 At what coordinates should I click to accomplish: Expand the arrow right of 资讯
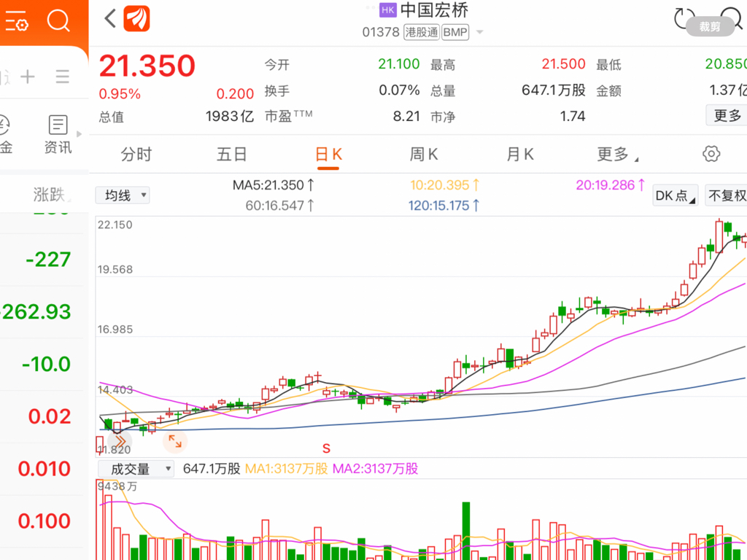[x=79, y=134]
